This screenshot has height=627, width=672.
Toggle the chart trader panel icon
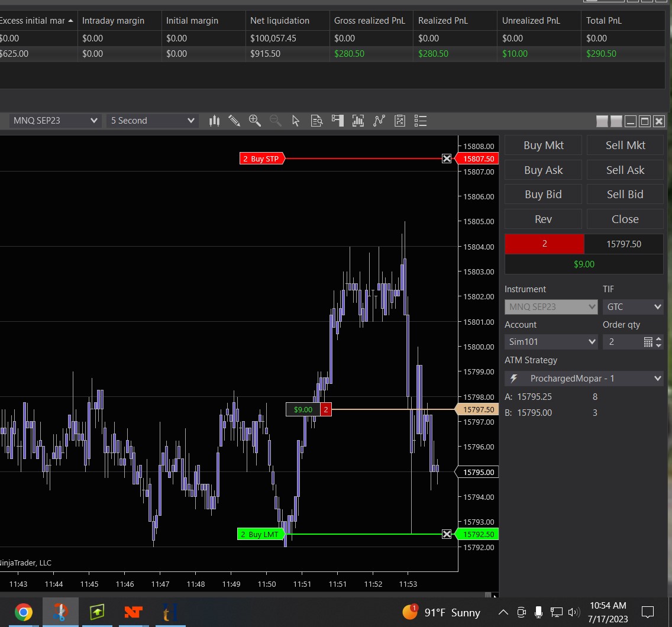click(x=338, y=121)
